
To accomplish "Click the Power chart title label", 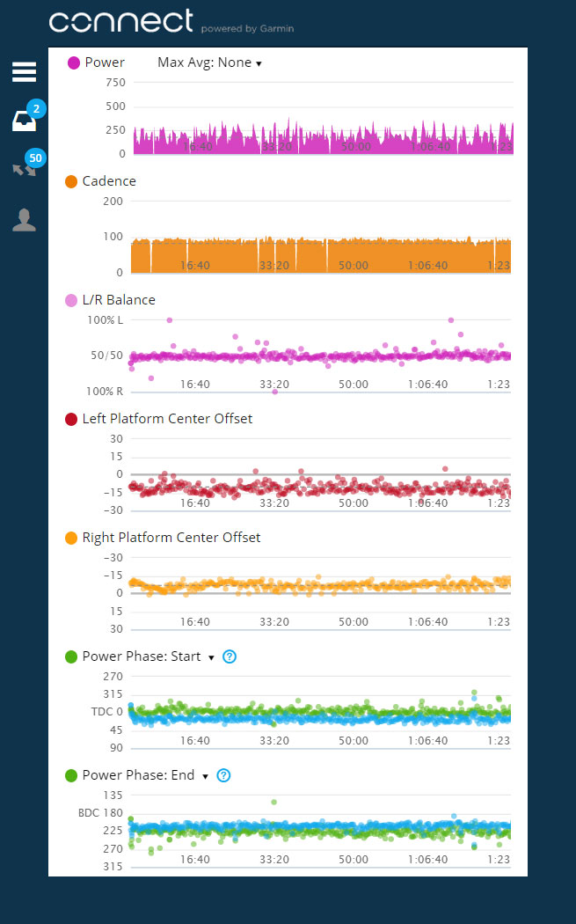I will tap(105, 62).
